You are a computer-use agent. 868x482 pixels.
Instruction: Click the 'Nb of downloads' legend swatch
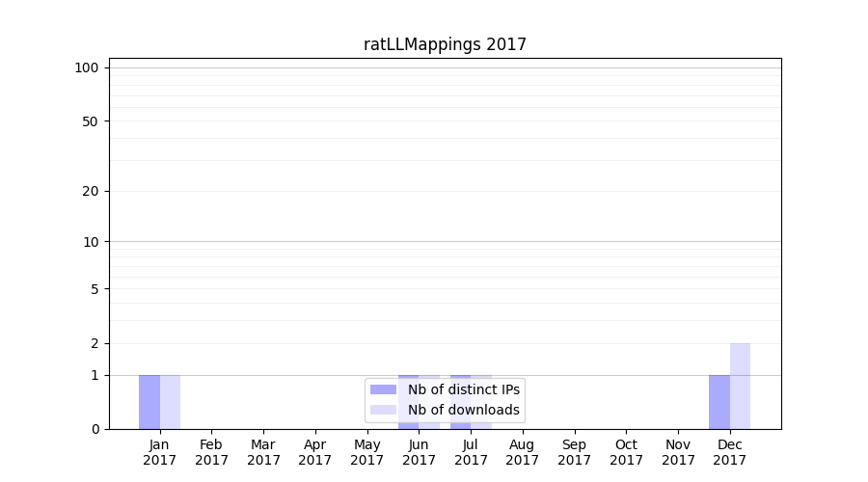point(383,410)
